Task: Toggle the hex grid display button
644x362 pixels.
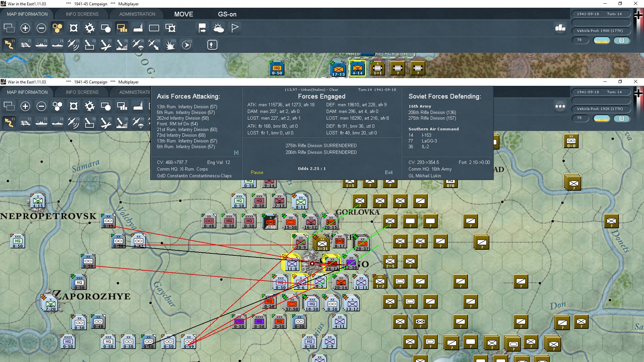Action: tap(57, 28)
